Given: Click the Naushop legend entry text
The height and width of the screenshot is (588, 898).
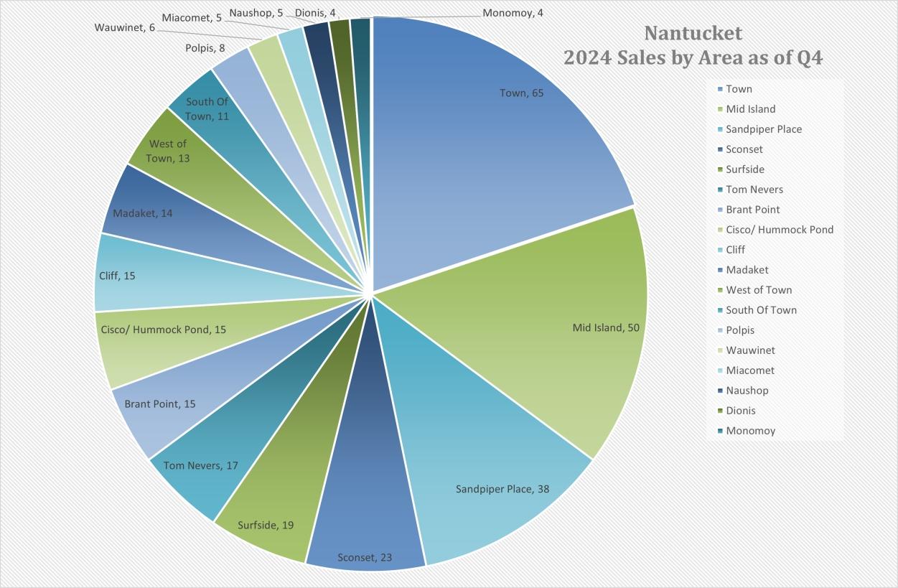Looking at the screenshot, I should point(747,391).
